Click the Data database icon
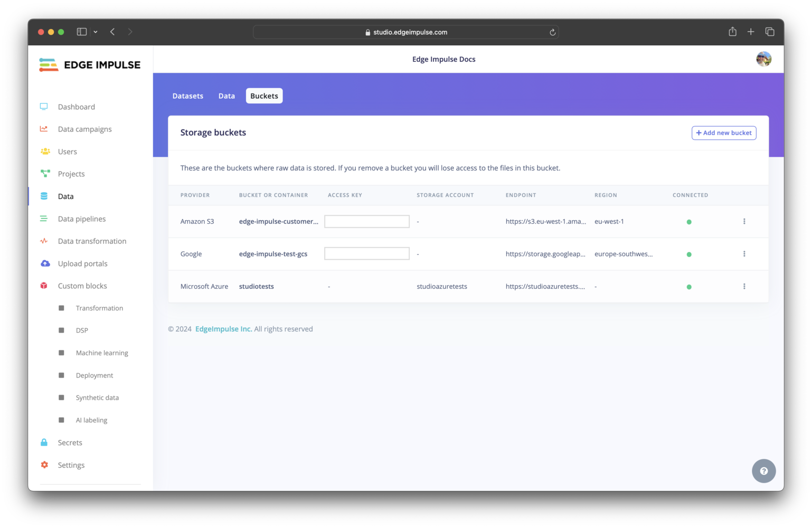The height and width of the screenshot is (528, 812). [x=44, y=196]
